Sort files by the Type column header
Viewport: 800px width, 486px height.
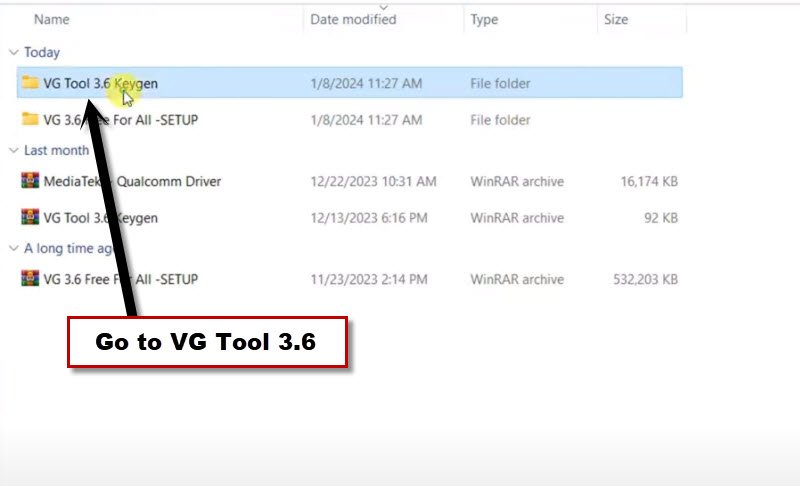(484, 19)
